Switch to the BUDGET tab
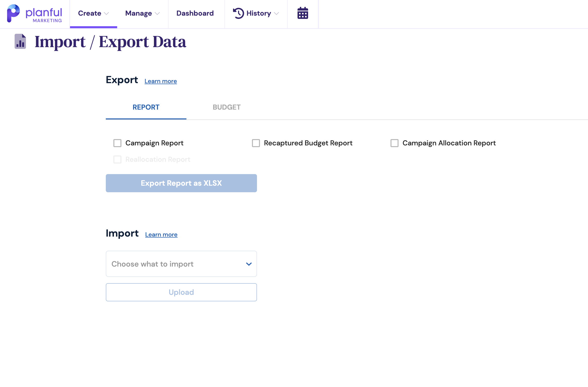This screenshot has height=387, width=588. (227, 107)
